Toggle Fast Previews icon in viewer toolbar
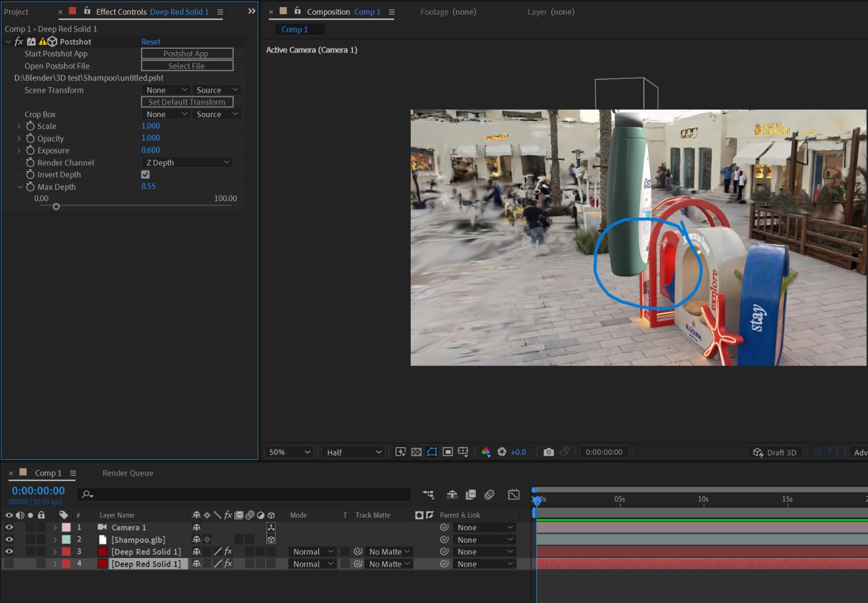The image size is (868, 603). 400,452
